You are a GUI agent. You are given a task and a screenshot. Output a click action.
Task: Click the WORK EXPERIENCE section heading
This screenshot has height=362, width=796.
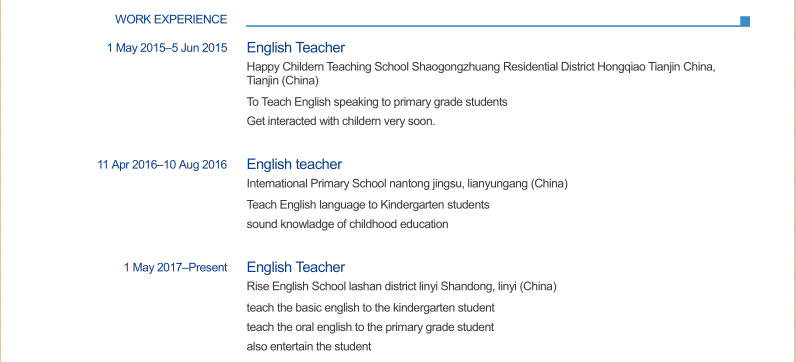point(171,20)
